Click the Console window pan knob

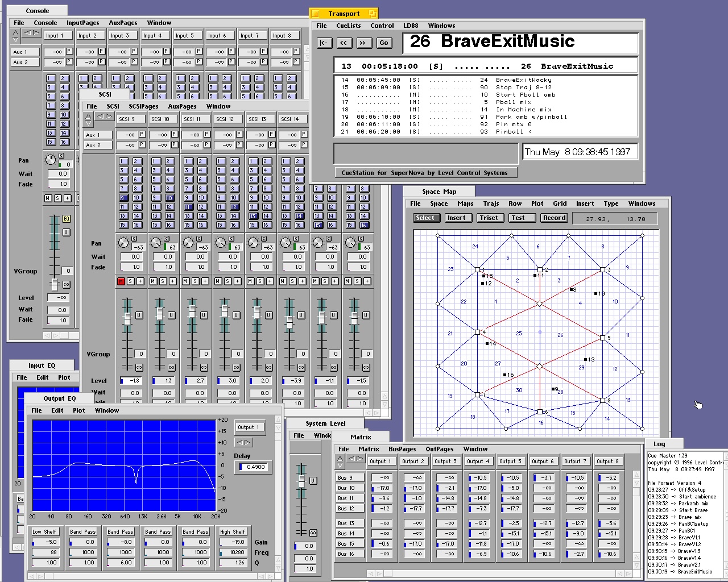tap(51, 160)
